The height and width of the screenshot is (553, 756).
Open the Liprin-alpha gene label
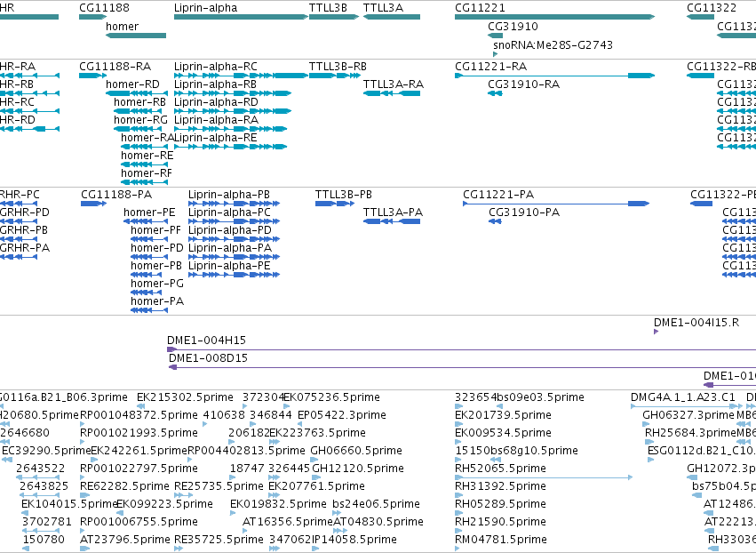[205, 8]
